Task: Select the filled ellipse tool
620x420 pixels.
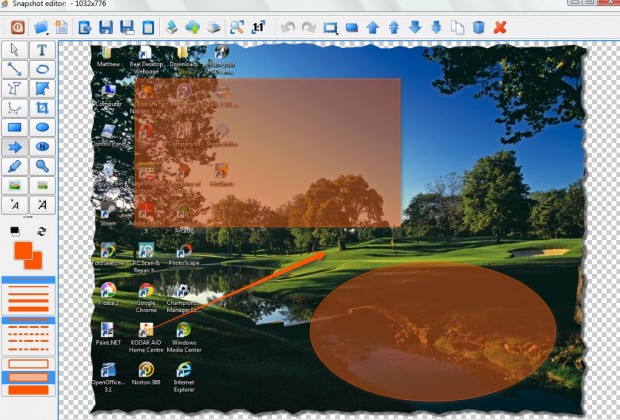Action: point(42,127)
